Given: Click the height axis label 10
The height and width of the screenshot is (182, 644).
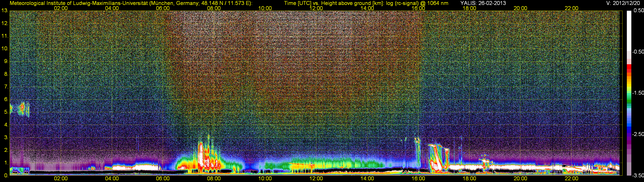Looking at the screenshot, I should (5, 49).
